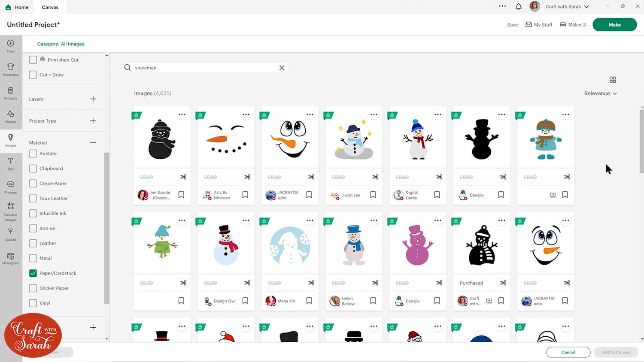Viewport: 644px width, 362px height.
Task: Click Save in the header
Action: [x=512, y=25]
